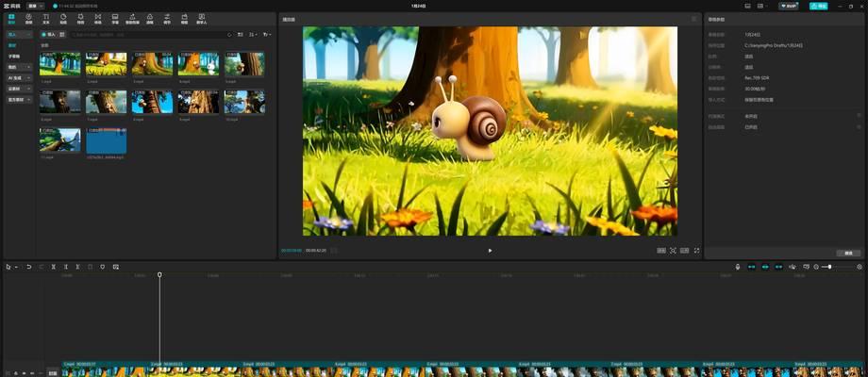Expand the Cloud Materials section in sidebar
868x377 pixels.
click(x=19, y=89)
